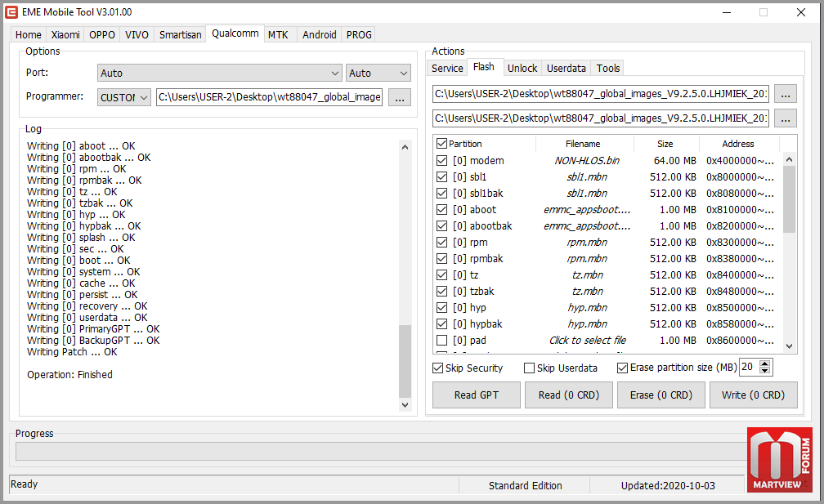Switch to the OPPO tab

point(102,34)
